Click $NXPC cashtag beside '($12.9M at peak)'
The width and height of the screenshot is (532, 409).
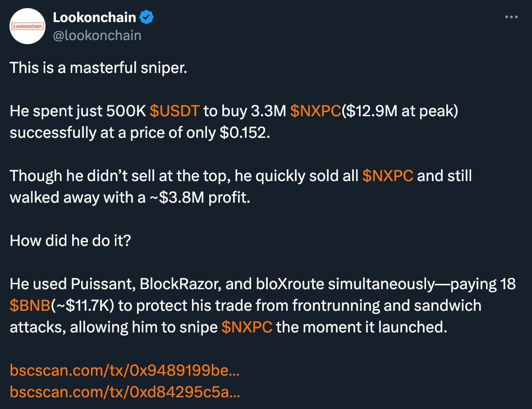coord(316,111)
